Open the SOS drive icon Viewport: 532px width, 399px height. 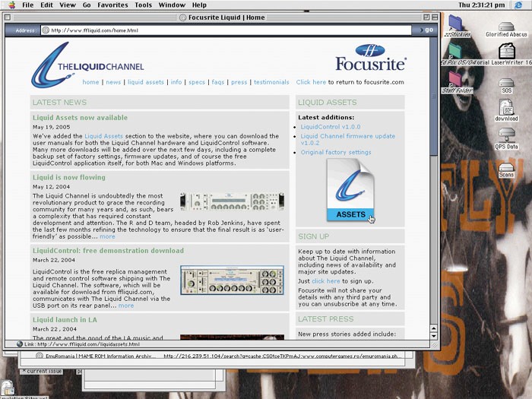pos(506,85)
